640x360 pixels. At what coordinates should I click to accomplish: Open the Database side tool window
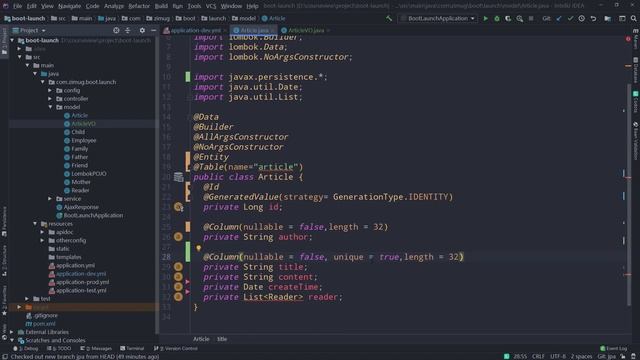636,70
